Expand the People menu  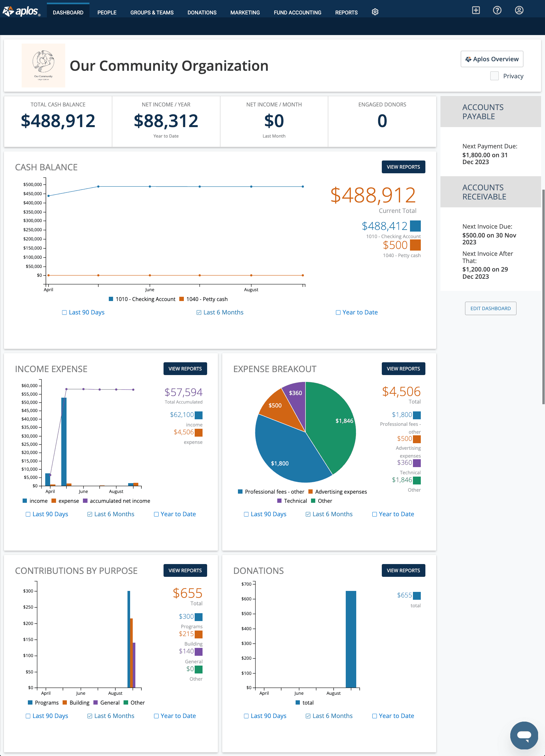(107, 12)
